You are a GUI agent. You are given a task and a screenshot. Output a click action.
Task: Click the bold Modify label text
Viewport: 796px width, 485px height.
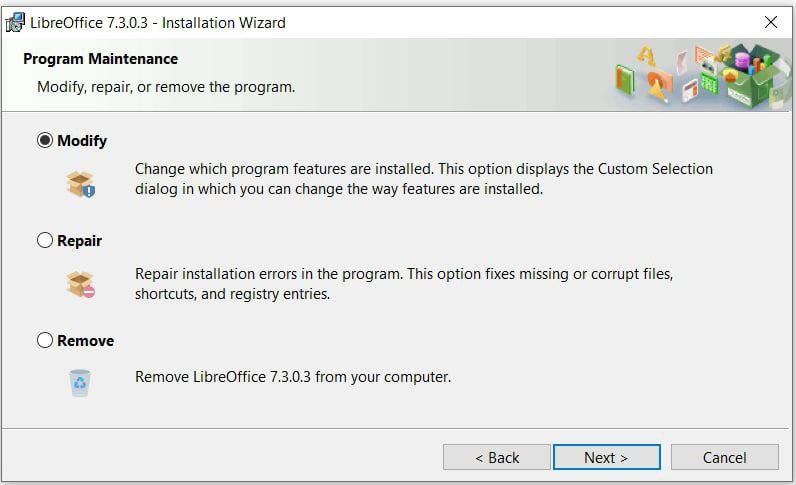[82, 141]
